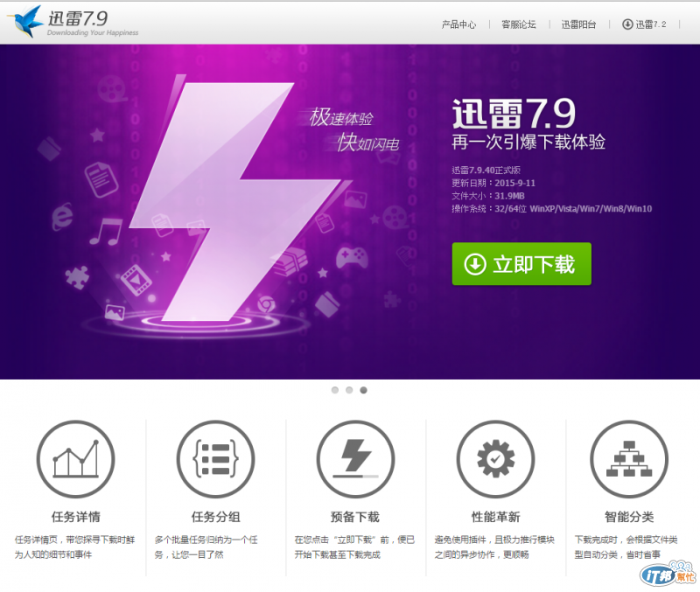Open 迅雷阳台 in the top navigation

click(578, 24)
